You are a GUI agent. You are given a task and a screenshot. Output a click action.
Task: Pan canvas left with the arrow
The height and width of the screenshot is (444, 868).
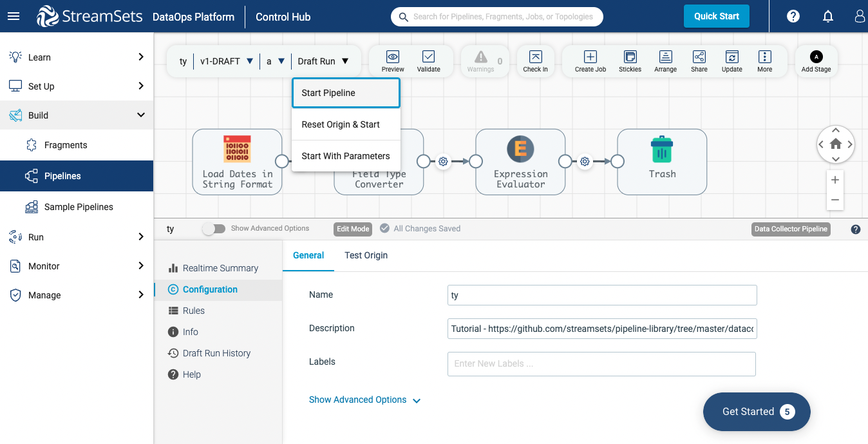point(821,144)
